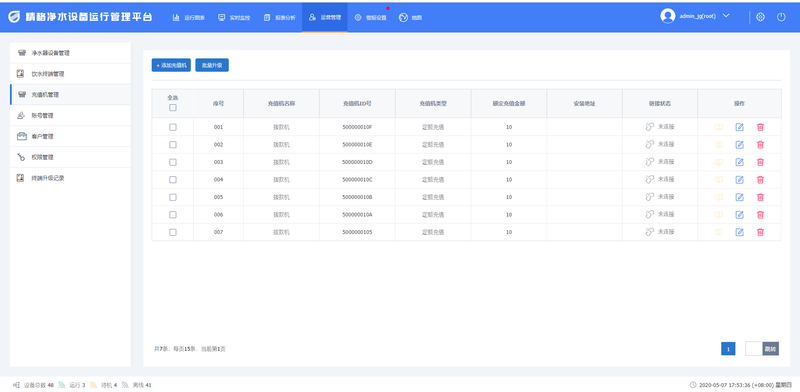Check the checkbox for row 006
The width and height of the screenshot is (800, 392).
(x=173, y=214)
